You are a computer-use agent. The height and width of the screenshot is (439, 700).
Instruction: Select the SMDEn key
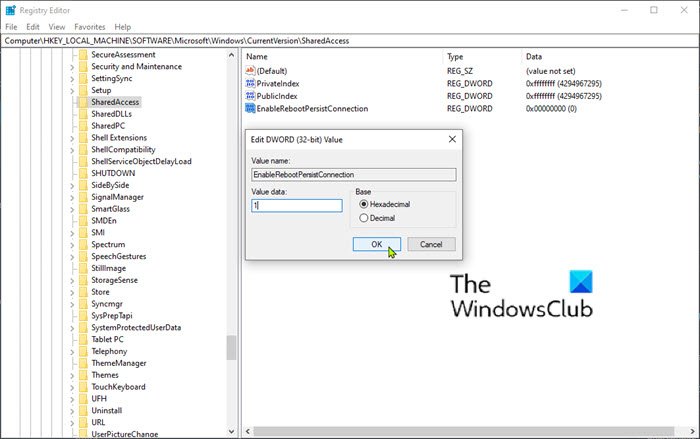104,221
